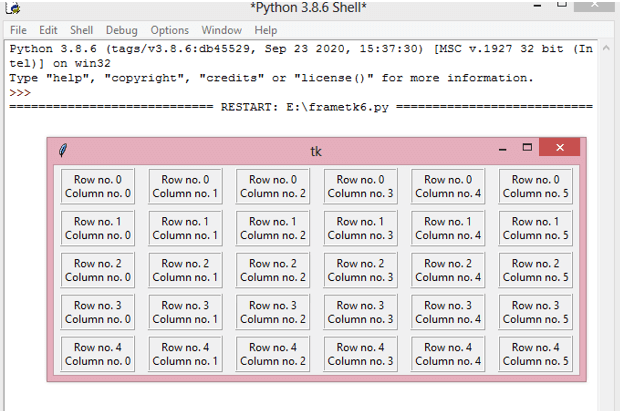Hit the Row no. 3 Column no. 0 button

98,312
